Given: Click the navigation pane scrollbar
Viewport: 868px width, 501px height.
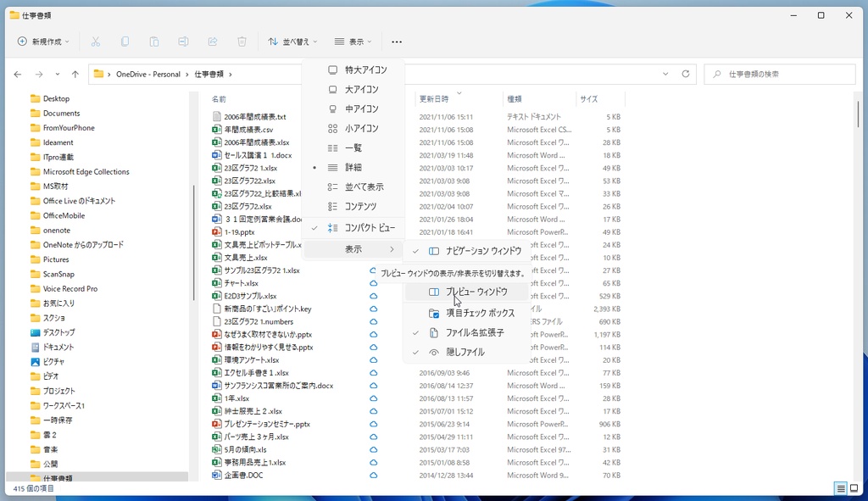Looking at the screenshot, I should pos(193,242).
